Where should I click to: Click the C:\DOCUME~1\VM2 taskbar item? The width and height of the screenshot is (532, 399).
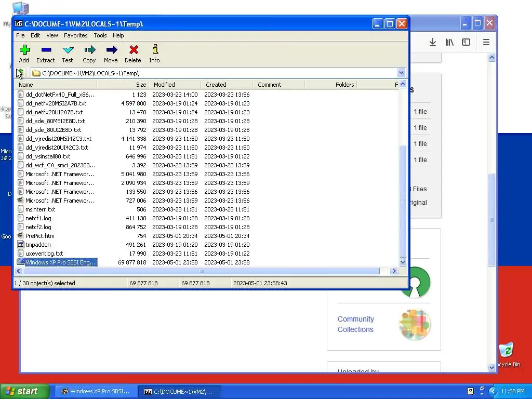click(180, 391)
